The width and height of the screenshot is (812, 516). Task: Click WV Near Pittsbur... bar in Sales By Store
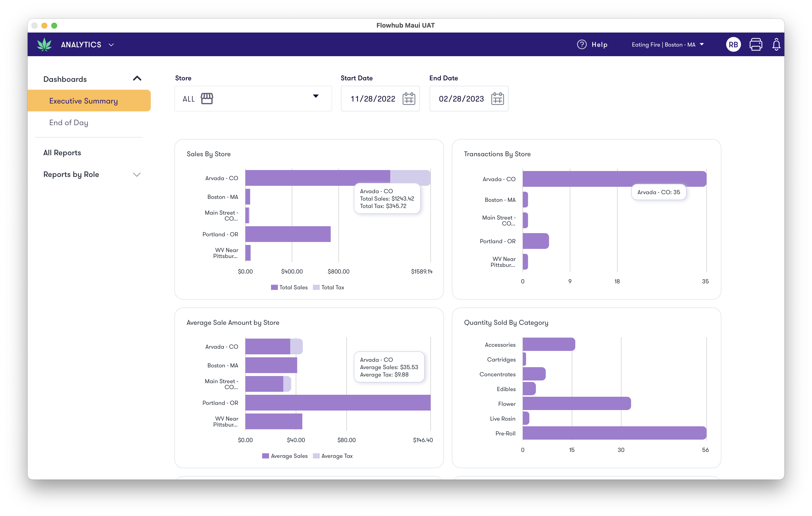click(248, 253)
